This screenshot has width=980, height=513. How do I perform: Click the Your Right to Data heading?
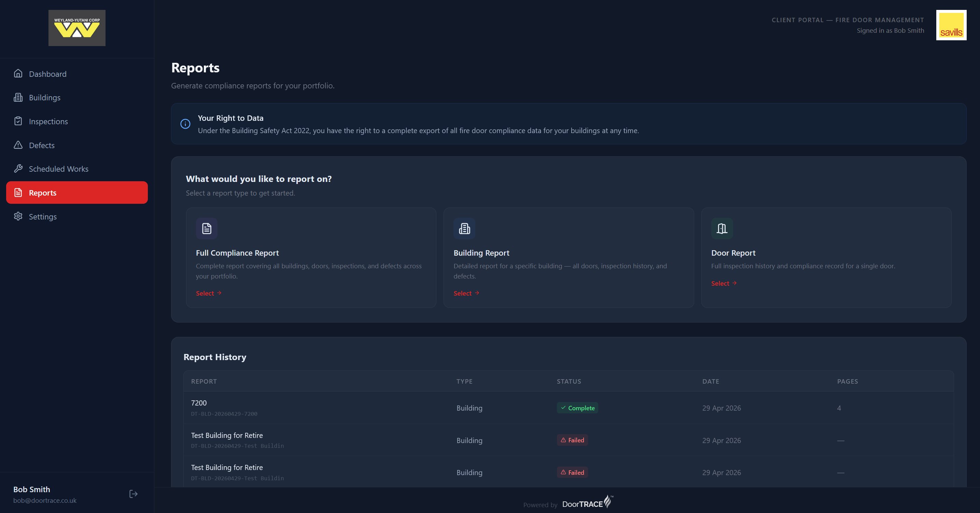[230, 118]
